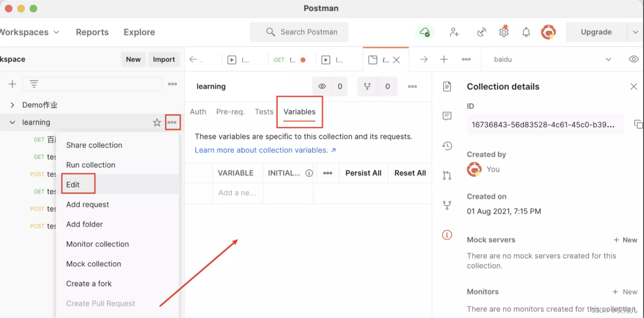
Task: Click the Upgrade button
Action: point(596,32)
